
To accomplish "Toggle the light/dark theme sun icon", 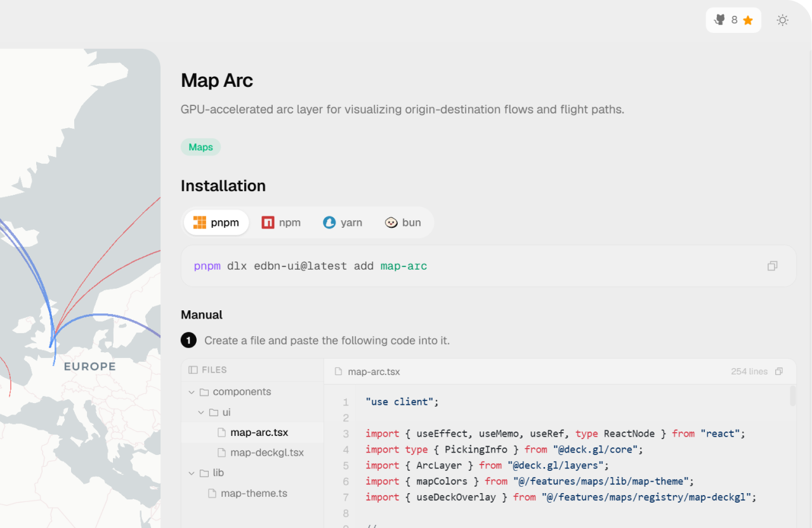I will 783,20.
